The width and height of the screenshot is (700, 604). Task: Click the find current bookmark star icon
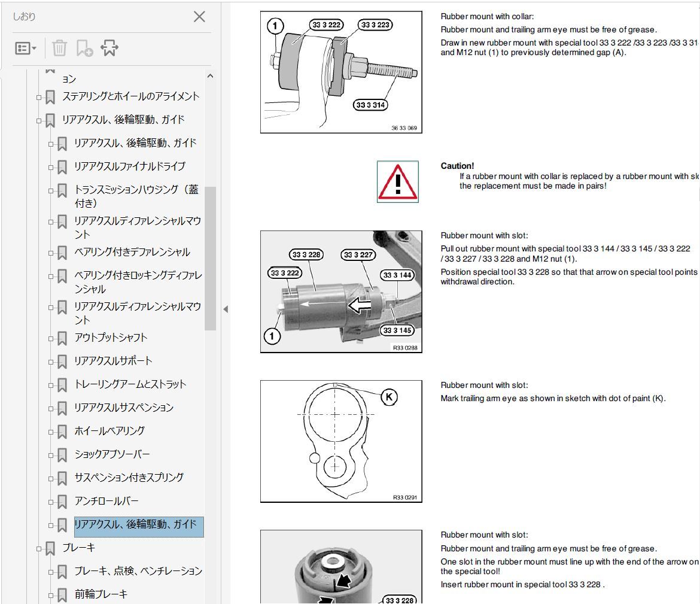pos(109,48)
